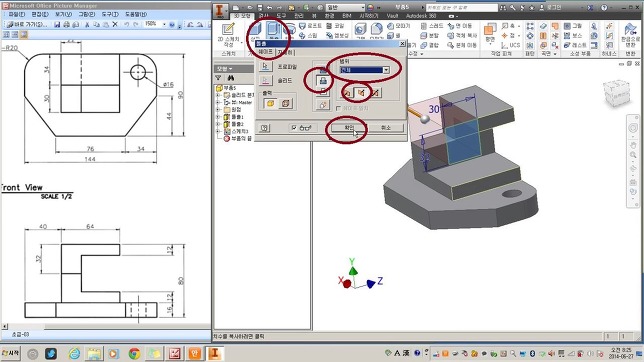Open the 3D Model ribbon tab
Viewport: 644px width, 362px height.
242,16
